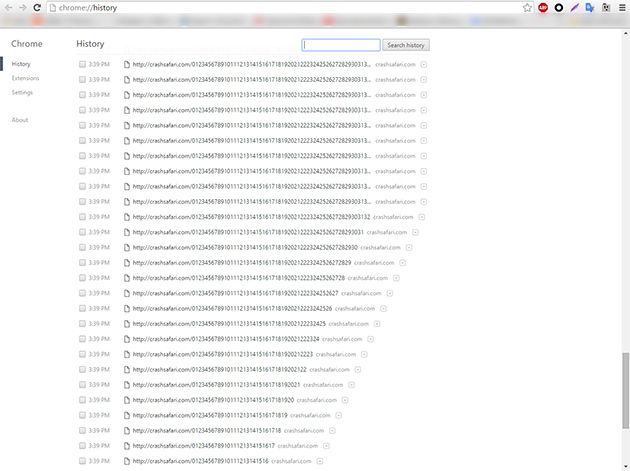Open the red Adblock extension icon
The height and width of the screenshot is (471, 630).
543,8
